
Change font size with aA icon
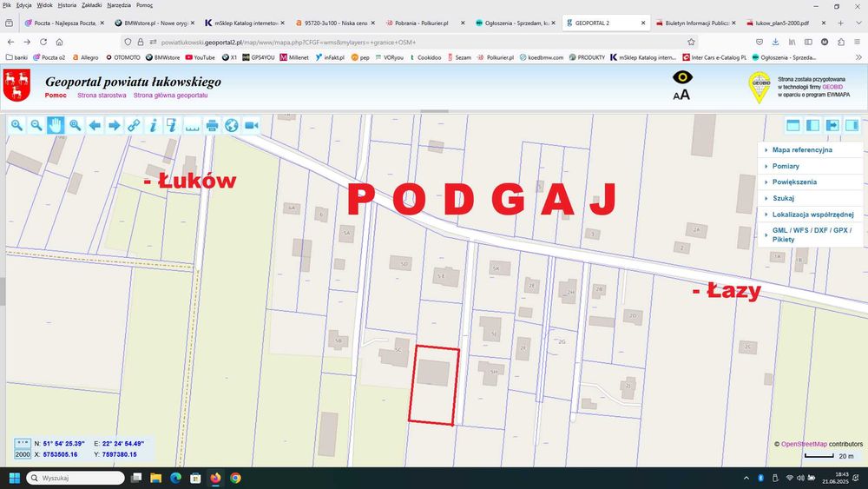click(681, 96)
